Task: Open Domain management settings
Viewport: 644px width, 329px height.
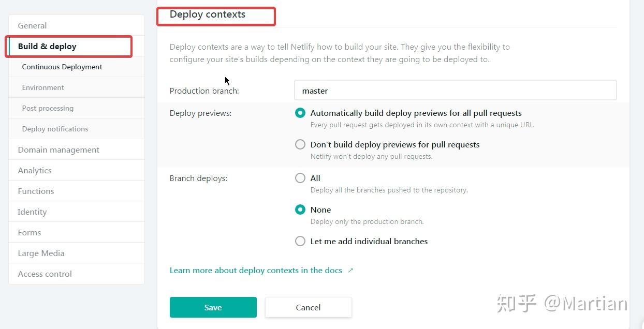Action: point(58,149)
